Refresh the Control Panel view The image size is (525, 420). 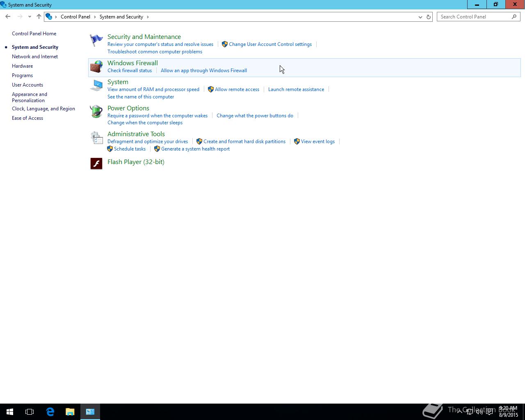[x=429, y=17]
